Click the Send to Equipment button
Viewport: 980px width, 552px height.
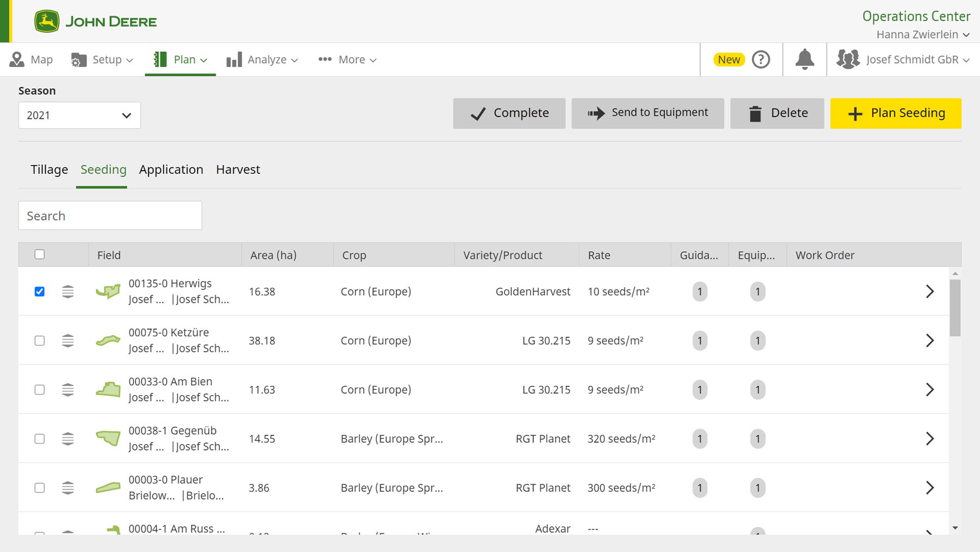[x=647, y=113]
